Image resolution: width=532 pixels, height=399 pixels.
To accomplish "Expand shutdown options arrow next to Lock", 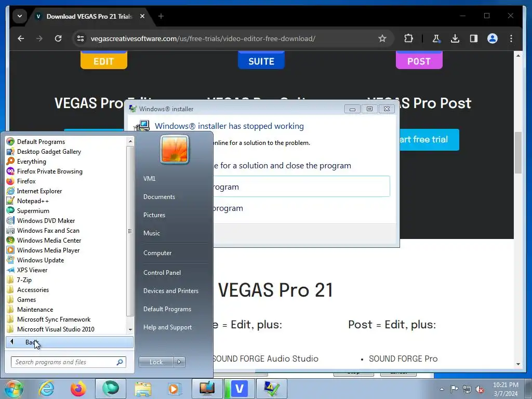I will (x=179, y=362).
